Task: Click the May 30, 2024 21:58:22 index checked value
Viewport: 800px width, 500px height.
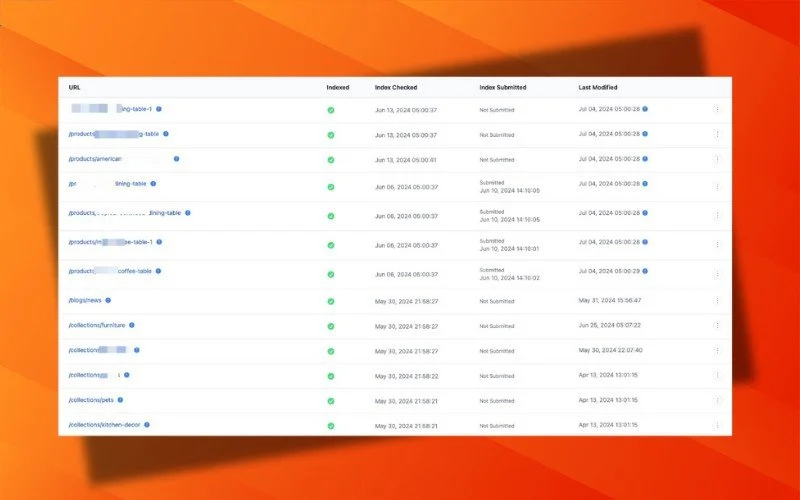Action: [407, 377]
